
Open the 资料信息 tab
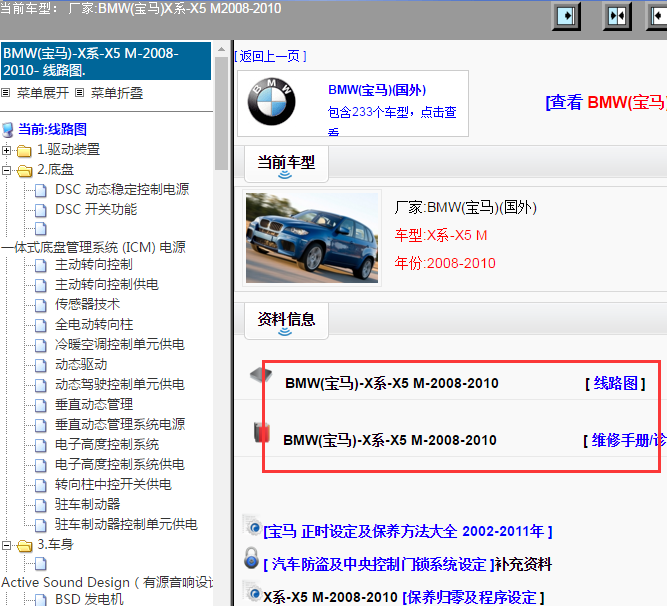coord(286,321)
